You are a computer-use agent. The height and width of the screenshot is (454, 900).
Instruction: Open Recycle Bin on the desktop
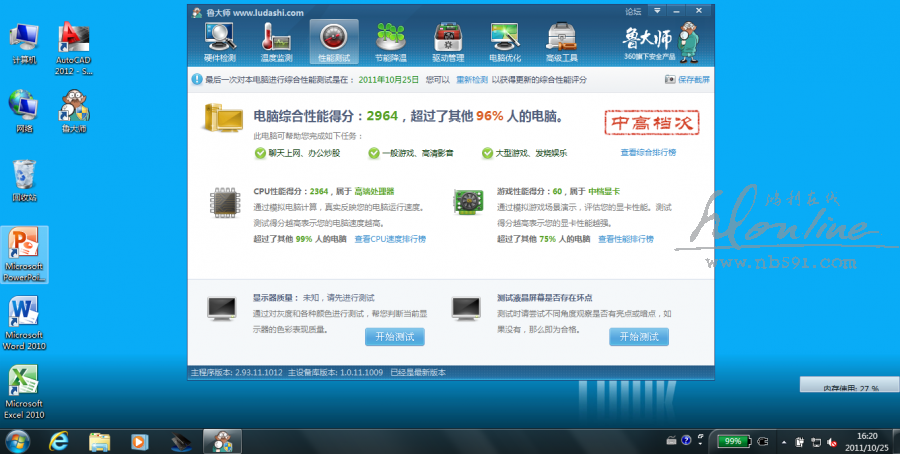point(24,181)
